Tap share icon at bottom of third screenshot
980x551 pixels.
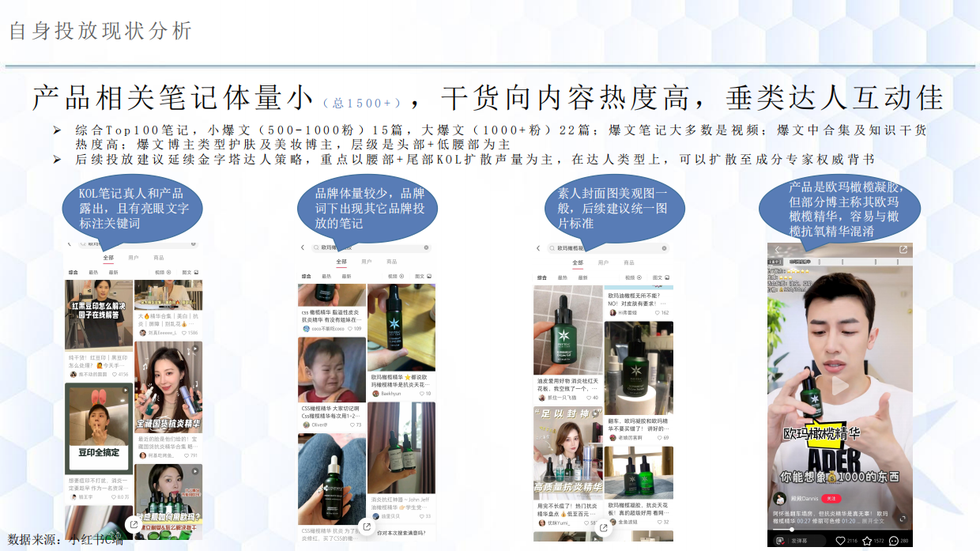[603, 526]
